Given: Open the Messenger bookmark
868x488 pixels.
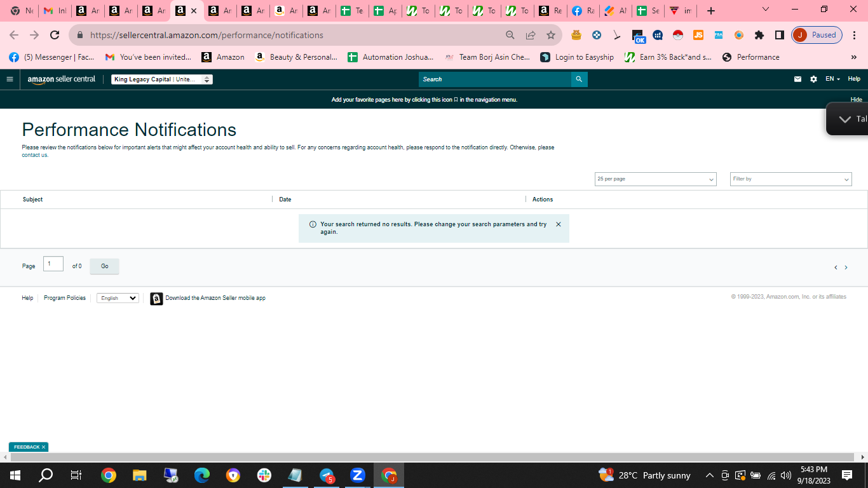Looking at the screenshot, I should 51,57.
